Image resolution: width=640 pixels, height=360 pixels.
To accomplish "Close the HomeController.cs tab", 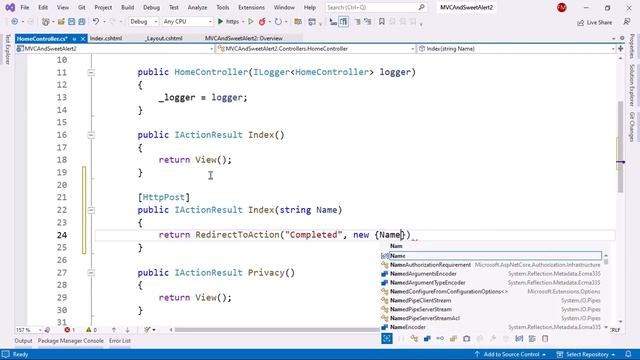I will (83, 39).
